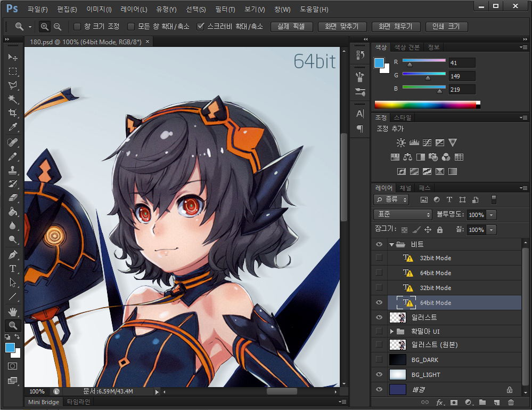
Task: Open layer style fx menu
Action: point(440,403)
